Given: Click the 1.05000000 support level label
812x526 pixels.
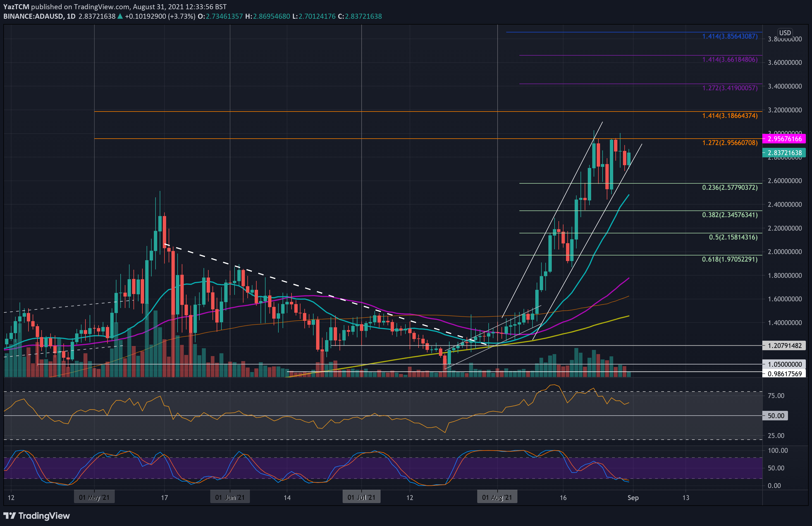Looking at the screenshot, I should tap(784, 364).
